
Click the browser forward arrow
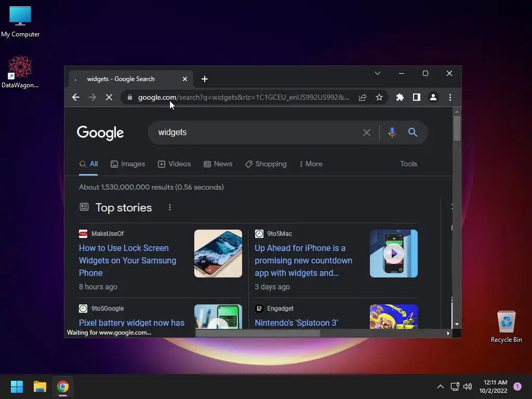[92, 97]
